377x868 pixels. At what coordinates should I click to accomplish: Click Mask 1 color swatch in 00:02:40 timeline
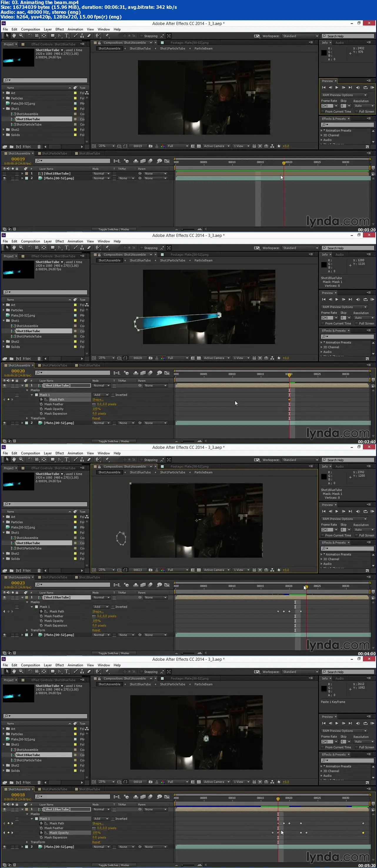[36, 395]
